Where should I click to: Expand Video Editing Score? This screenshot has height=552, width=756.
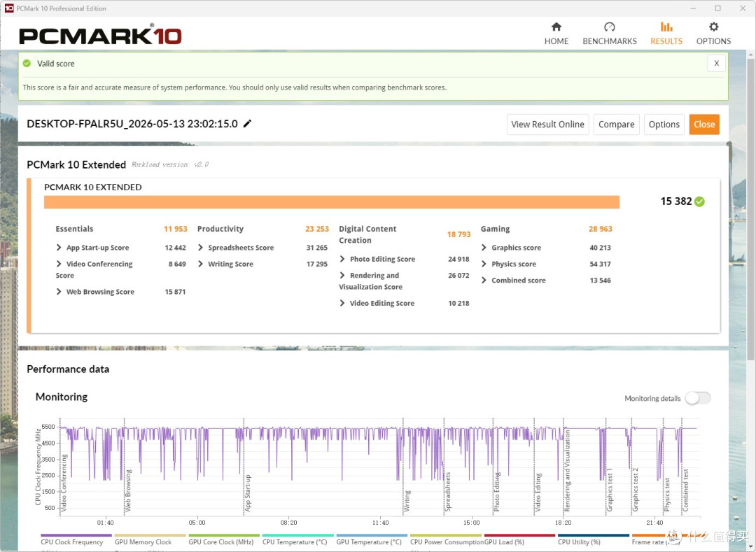point(342,303)
